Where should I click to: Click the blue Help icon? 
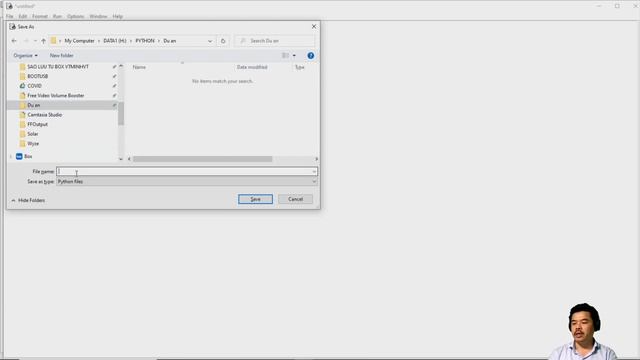[311, 56]
